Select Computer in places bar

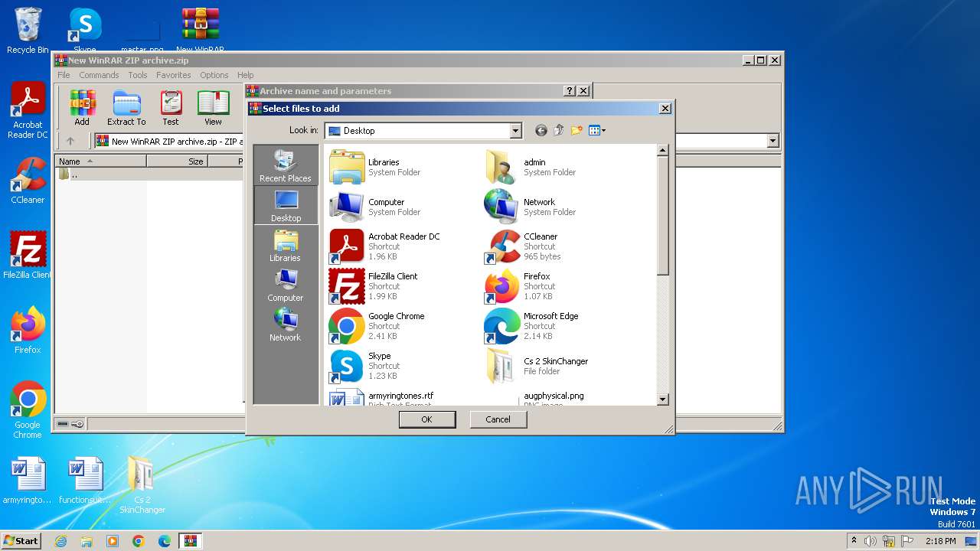(286, 285)
